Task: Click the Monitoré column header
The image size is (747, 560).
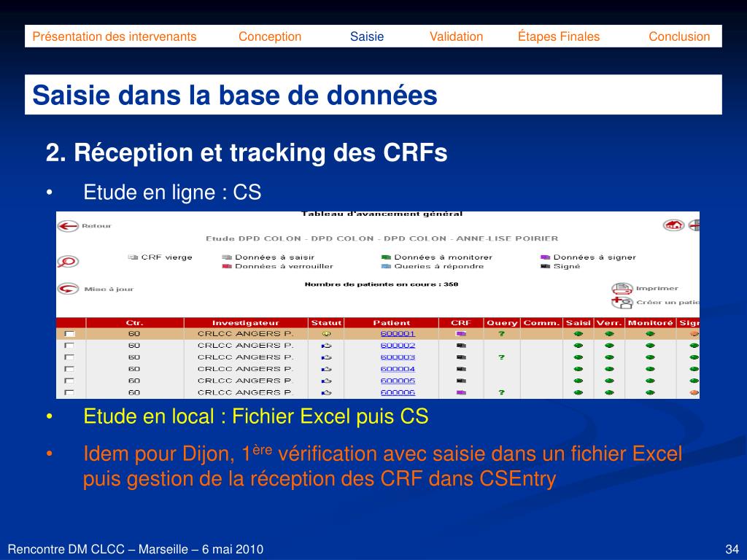Action: click(x=650, y=323)
